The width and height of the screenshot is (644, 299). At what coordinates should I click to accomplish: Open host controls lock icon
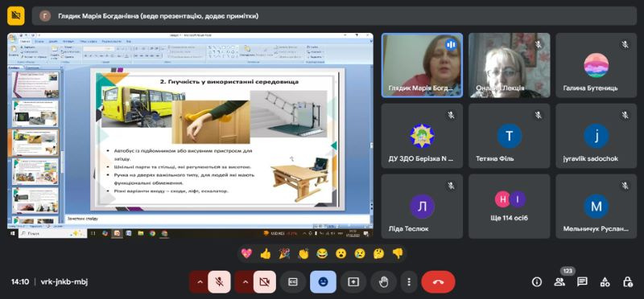627,282
